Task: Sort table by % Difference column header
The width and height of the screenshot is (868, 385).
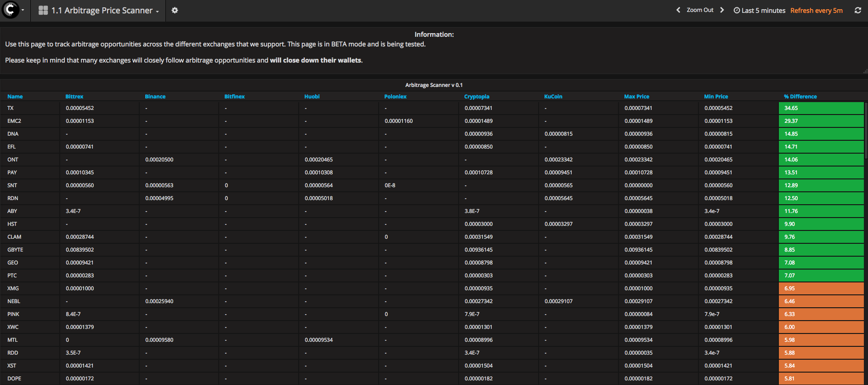Action: tap(800, 97)
